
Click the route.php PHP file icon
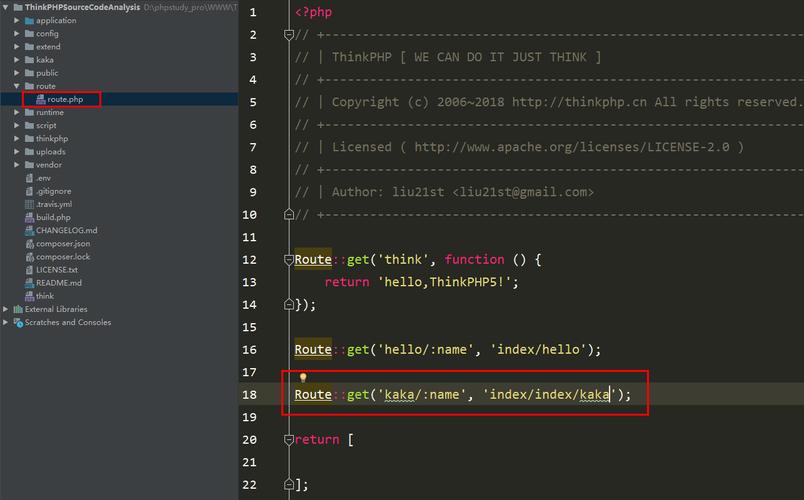[41, 99]
